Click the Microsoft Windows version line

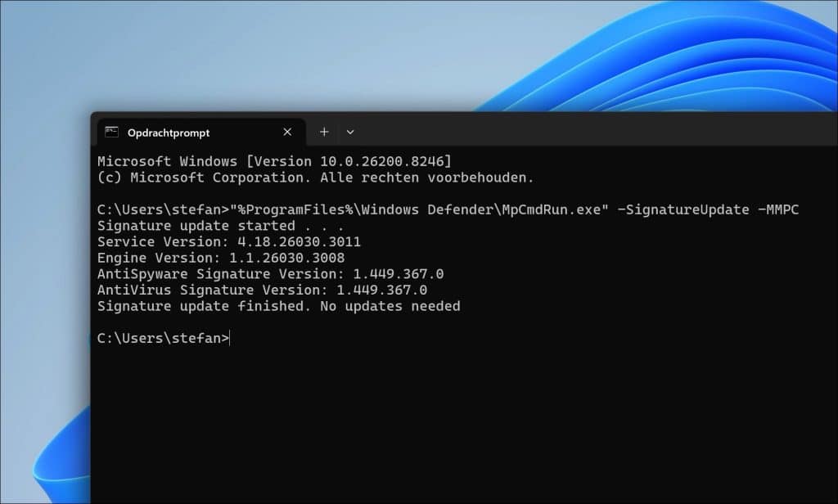(275, 161)
